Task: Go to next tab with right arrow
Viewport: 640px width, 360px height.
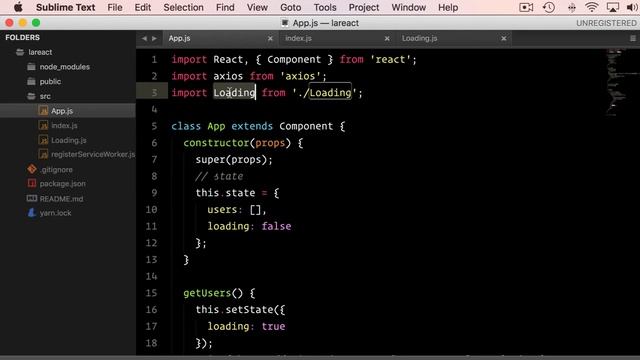Action: click(x=154, y=38)
